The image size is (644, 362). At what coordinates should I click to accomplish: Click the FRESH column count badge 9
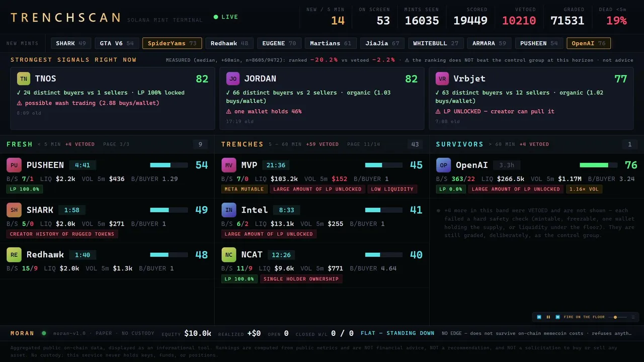click(200, 145)
